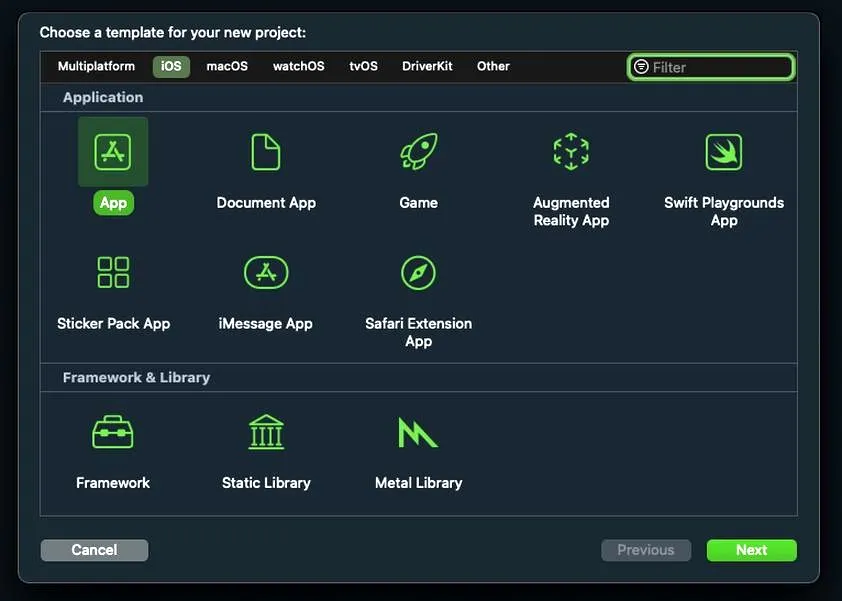Choose the Game rocket icon

click(419, 151)
